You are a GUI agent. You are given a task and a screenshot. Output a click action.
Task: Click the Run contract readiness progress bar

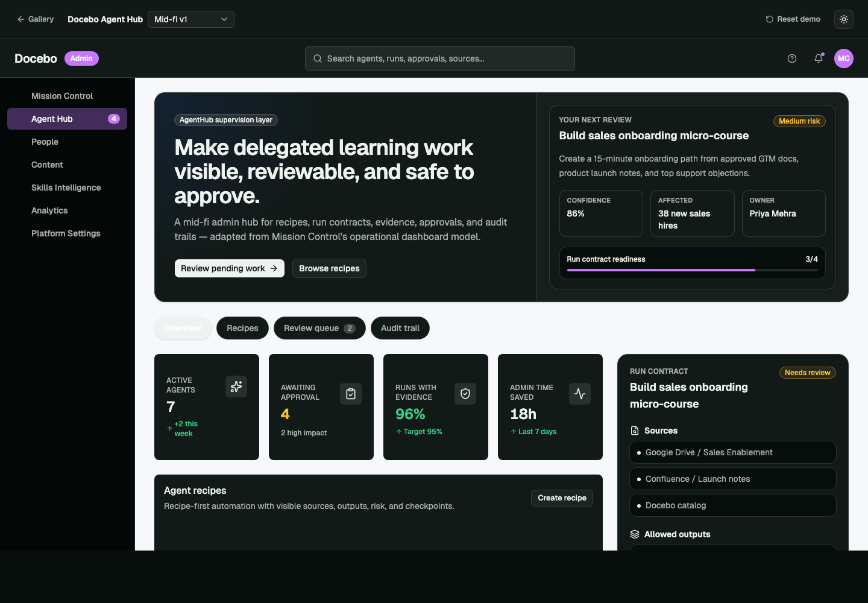tap(693, 270)
